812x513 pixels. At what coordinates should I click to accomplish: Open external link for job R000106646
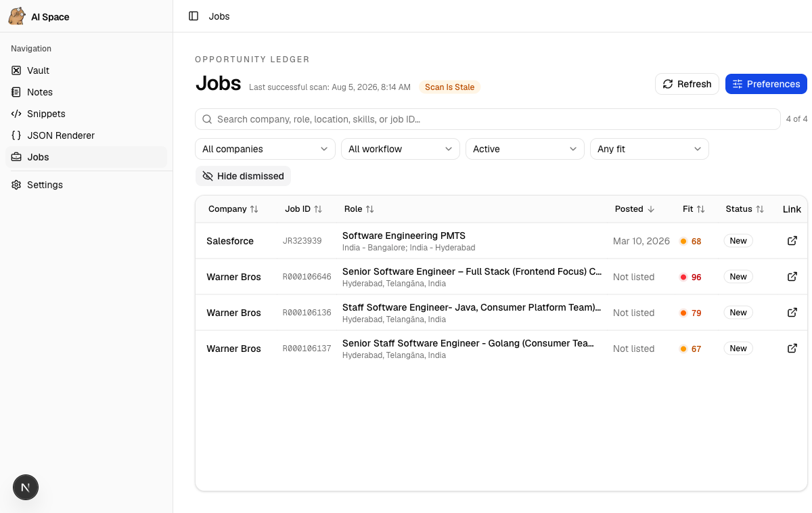coord(792,277)
